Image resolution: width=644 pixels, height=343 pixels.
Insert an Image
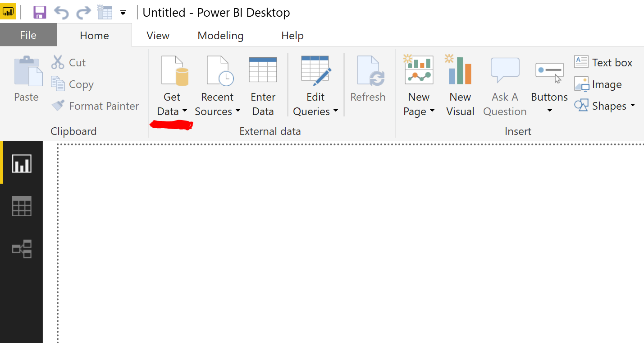point(598,84)
